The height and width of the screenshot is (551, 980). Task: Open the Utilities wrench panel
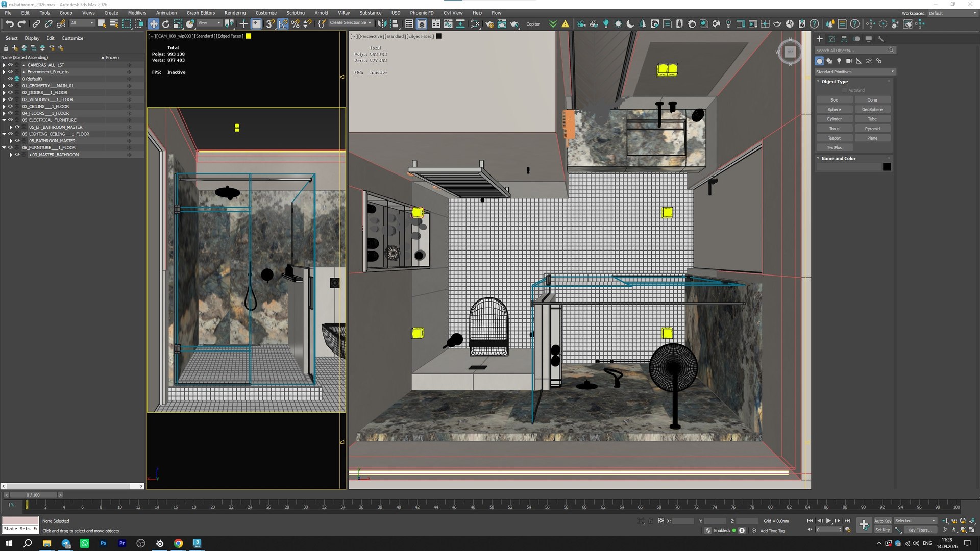click(881, 39)
